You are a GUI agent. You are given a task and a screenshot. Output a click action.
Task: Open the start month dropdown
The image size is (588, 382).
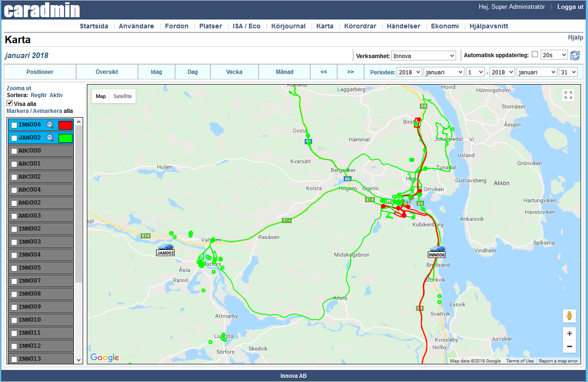click(444, 72)
